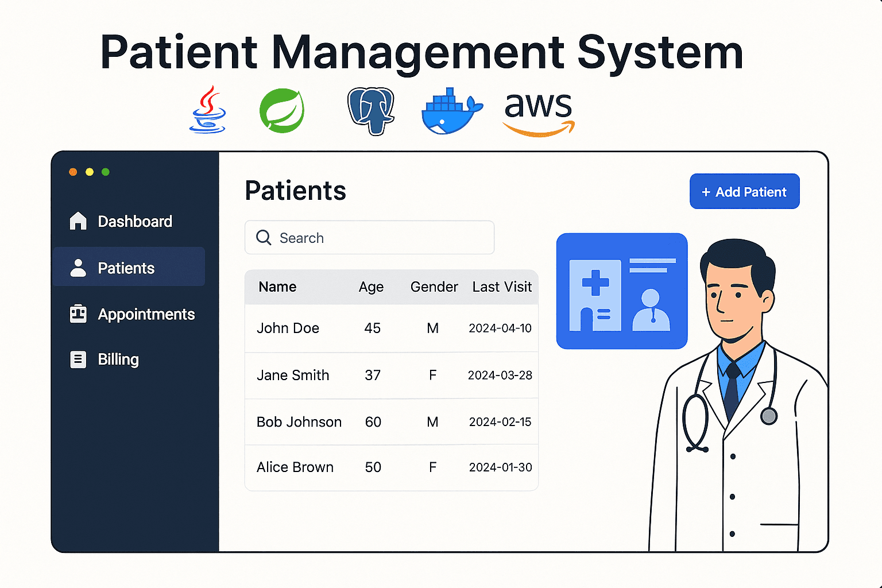Click the magnifier icon in the search bar
Image resolution: width=882 pixels, height=588 pixels.
click(264, 237)
